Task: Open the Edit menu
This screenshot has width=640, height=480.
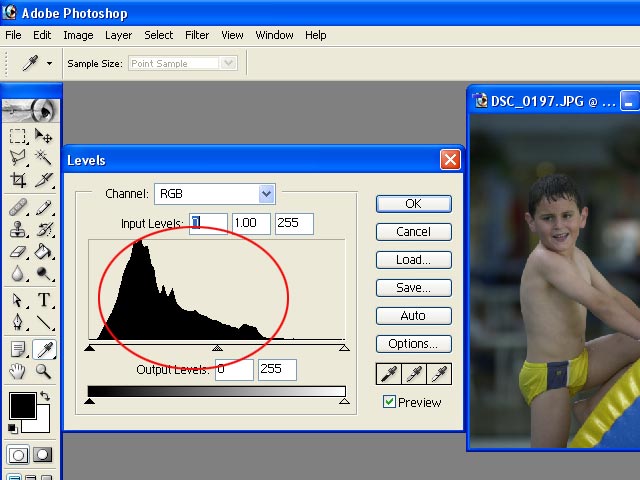Action: pyautogui.click(x=42, y=35)
